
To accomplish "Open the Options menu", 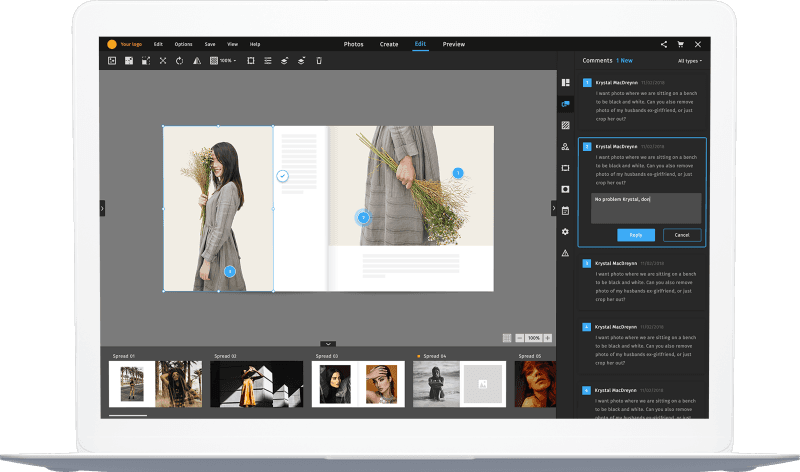I will pos(184,44).
